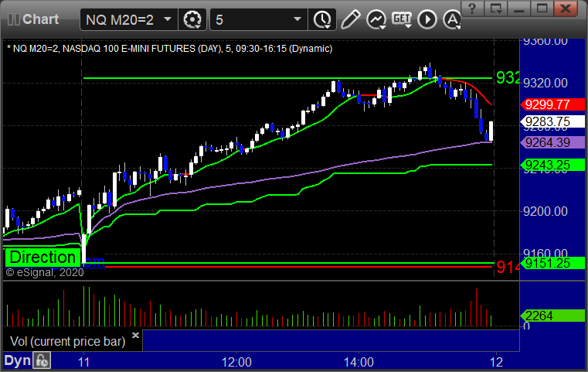Screen dimensions: 588x372
Task: Click the Vol (current price bar) label
Action: [x=67, y=341]
